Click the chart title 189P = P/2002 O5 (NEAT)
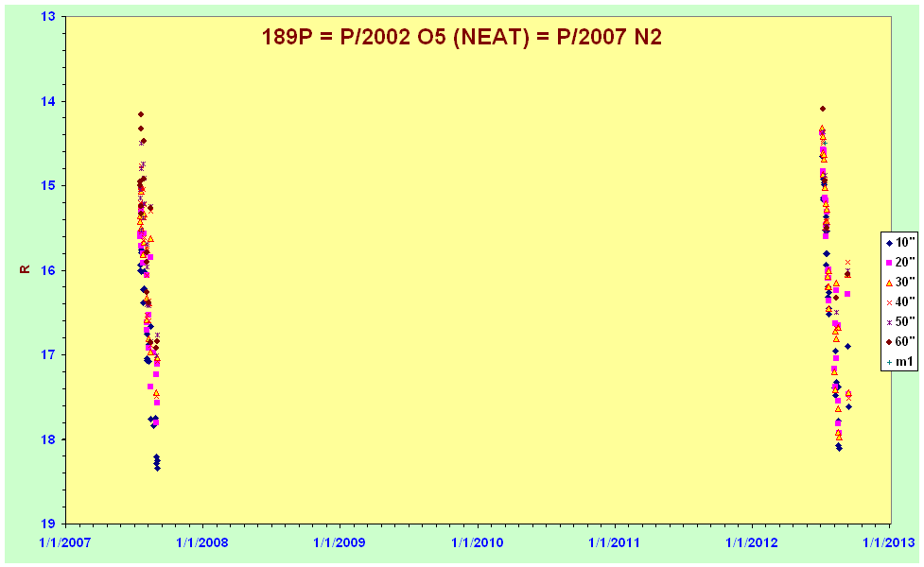Image resolution: width=924 pixels, height=567 pixels. 462,37
